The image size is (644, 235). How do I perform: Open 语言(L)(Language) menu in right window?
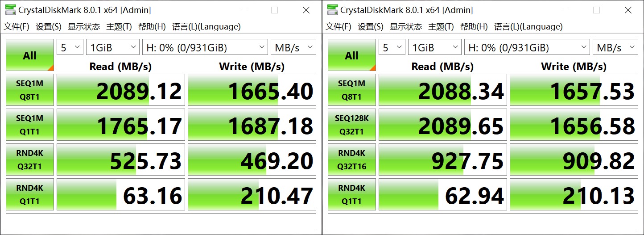tap(528, 27)
